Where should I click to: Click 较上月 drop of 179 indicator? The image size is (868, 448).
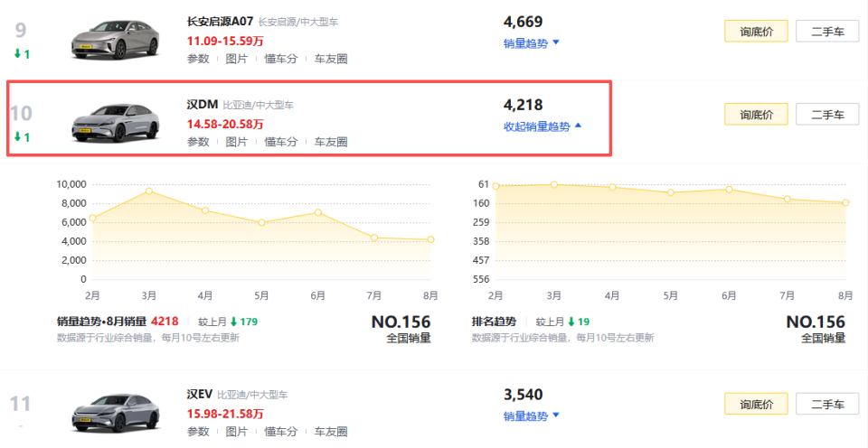coord(243,322)
